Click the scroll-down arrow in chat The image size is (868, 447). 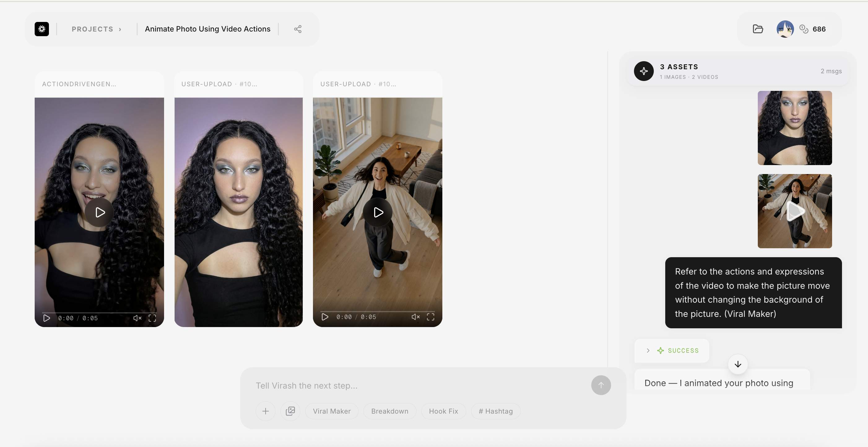[x=738, y=364]
